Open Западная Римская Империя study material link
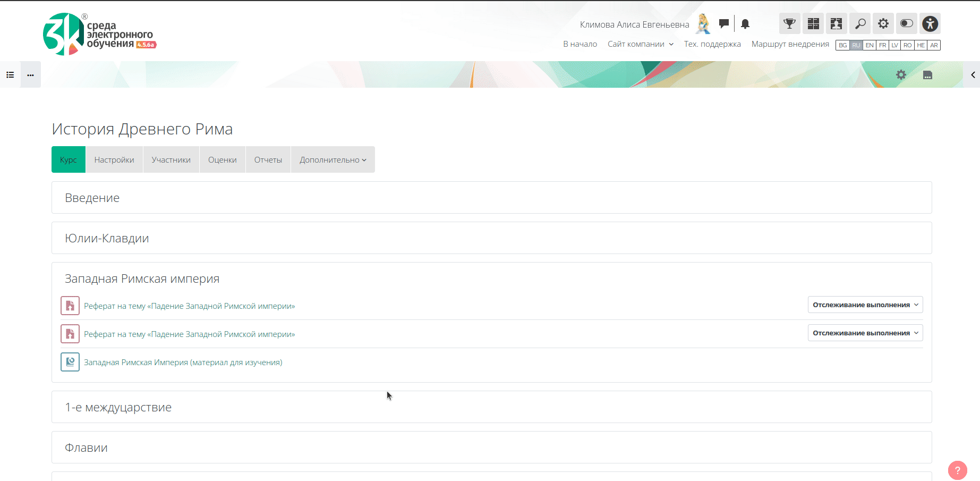 pos(183,362)
